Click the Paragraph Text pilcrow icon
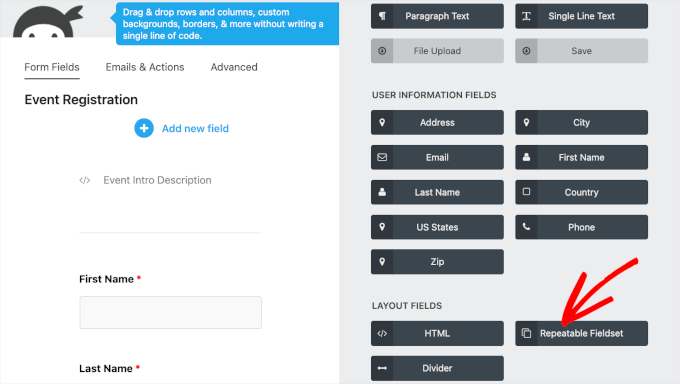This screenshot has height=384, width=680. (382, 16)
